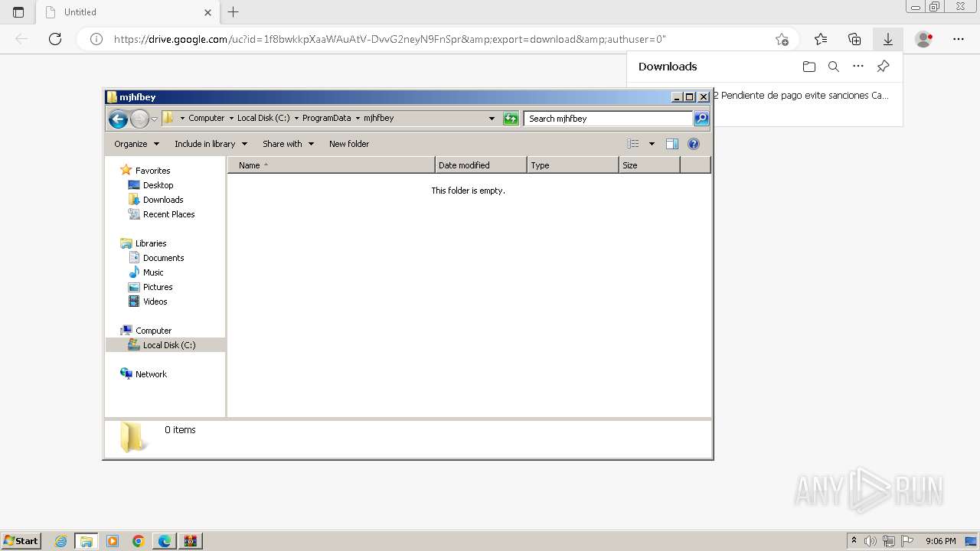Open the Edge Collections icon

tap(854, 39)
